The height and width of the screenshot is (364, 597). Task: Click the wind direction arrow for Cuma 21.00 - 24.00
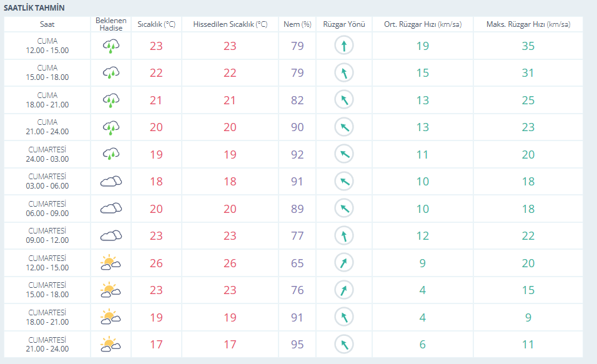click(x=343, y=127)
